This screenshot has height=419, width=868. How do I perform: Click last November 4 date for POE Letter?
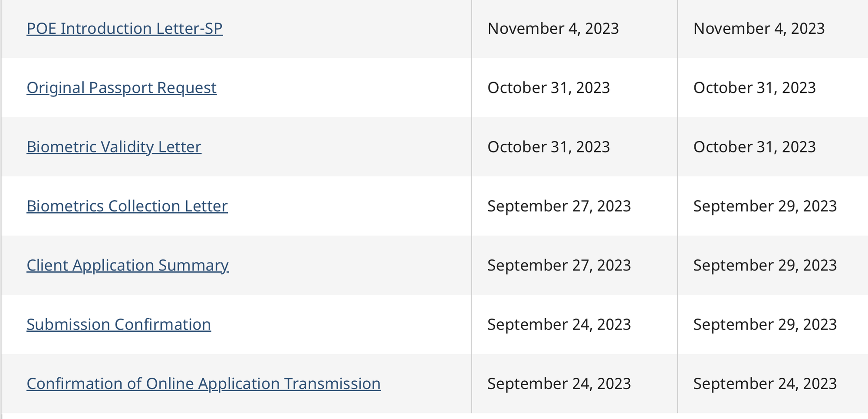pos(759,29)
